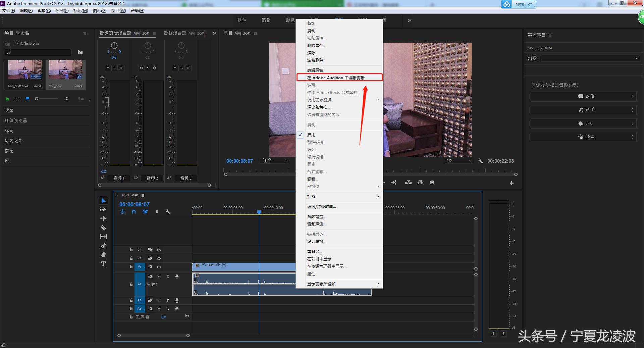Select the Hand tool
The height and width of the screenshot is (348, 644).
(103, 254)
